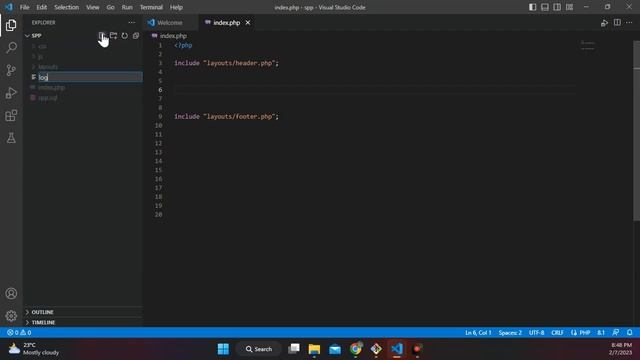This screenshot has height=360, width=640.
Task: Change line ending via CRLF
Action: point(557,333)
